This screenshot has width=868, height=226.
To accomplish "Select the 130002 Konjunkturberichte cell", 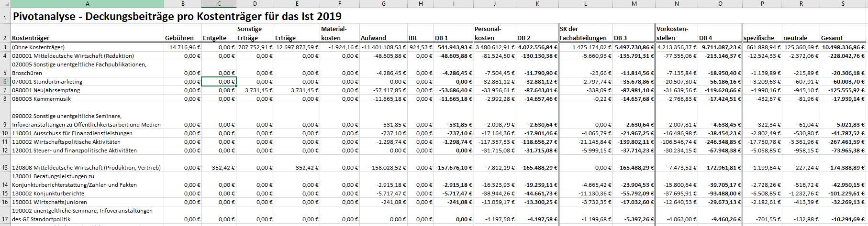I will tap(48, 194).
